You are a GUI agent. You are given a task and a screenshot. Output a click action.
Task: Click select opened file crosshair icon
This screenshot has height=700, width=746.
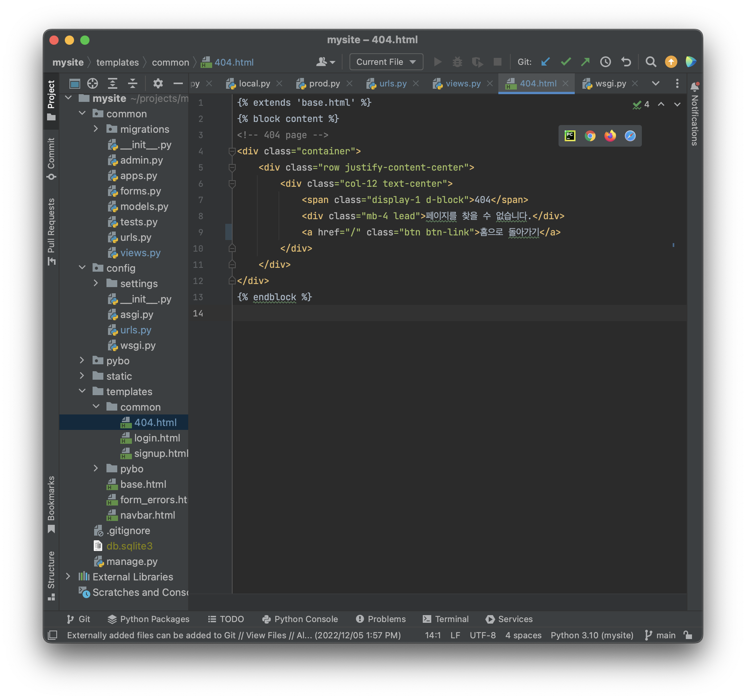click(93, 83)
